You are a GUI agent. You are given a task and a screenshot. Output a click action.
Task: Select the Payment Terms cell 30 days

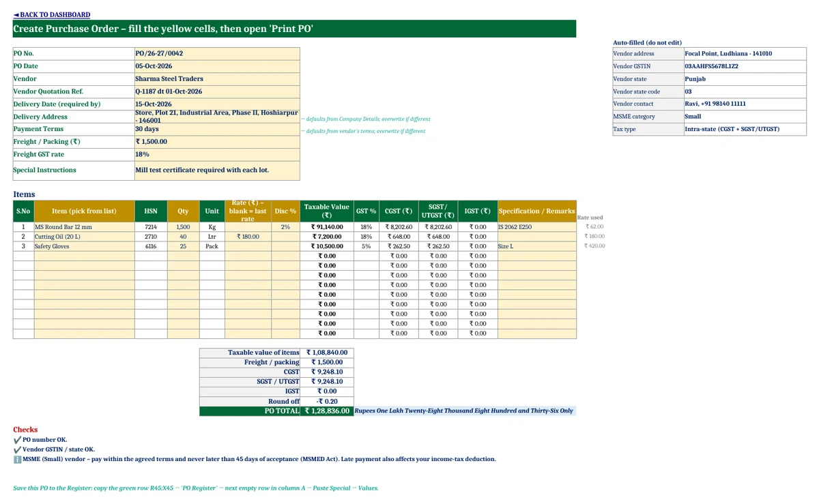[x=217, y=129]
